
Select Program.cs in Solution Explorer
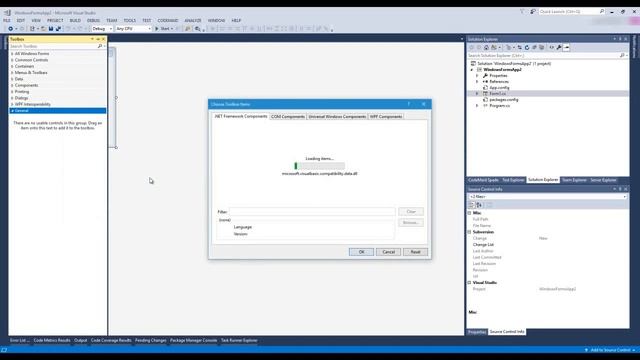[x=500, y=106]
